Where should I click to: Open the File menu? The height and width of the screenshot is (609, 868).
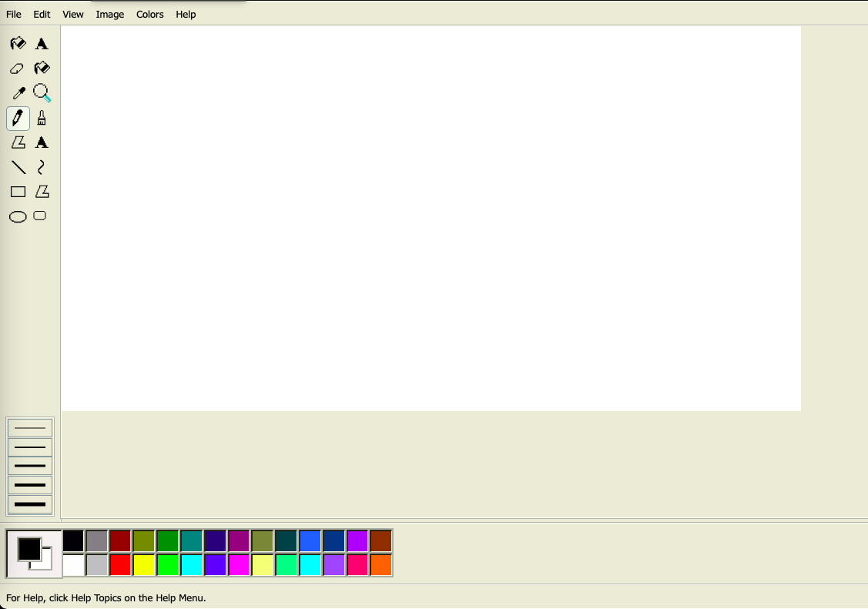(x=13, y=14)
